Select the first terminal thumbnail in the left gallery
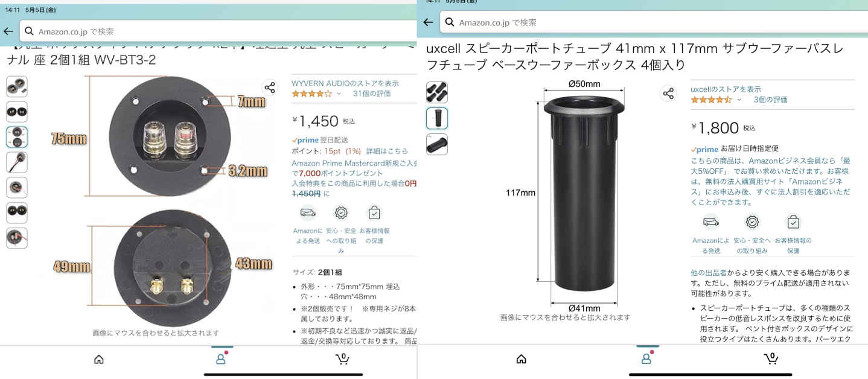The image size is (868, 379). [x=17, y=87]
